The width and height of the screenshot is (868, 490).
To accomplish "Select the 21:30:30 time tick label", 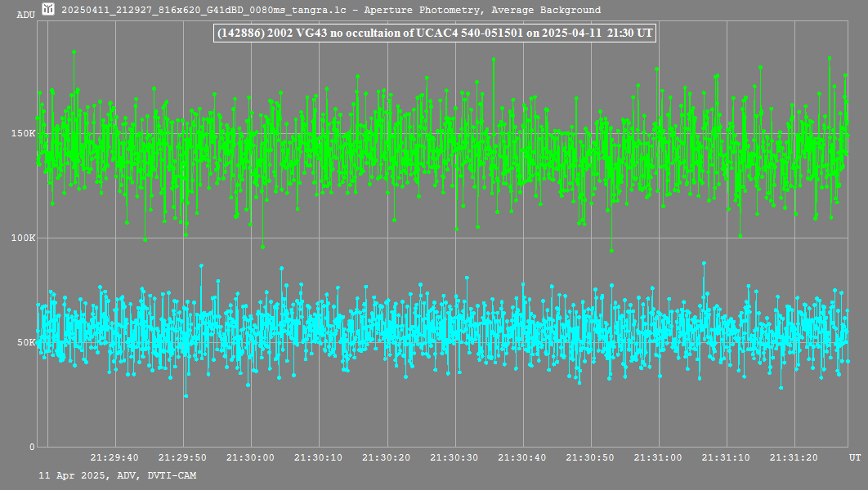I will tap(454, 458).
